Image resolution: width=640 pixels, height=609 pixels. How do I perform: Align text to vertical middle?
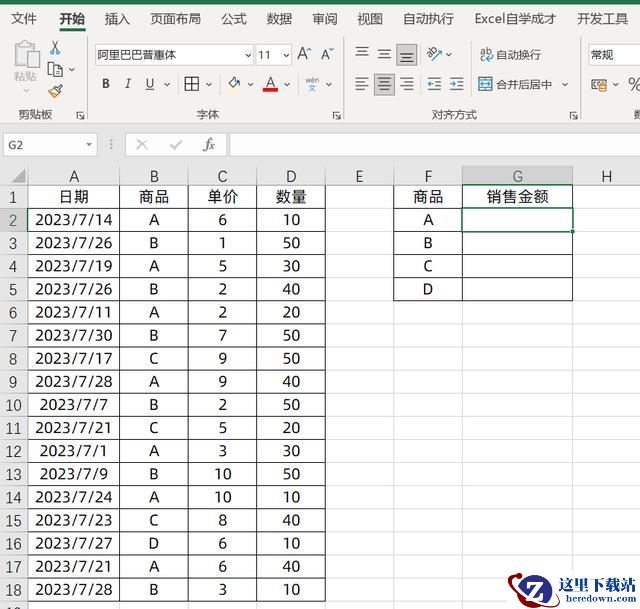(384, 53)
